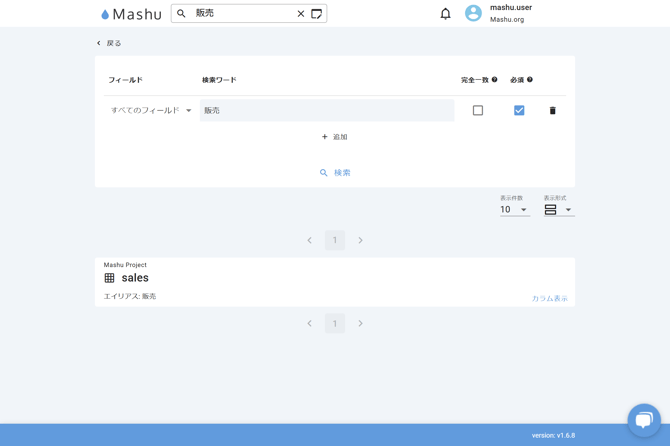
Task: Open the chat support bubble
Action: pyautogui.click(x=643, y=419)
